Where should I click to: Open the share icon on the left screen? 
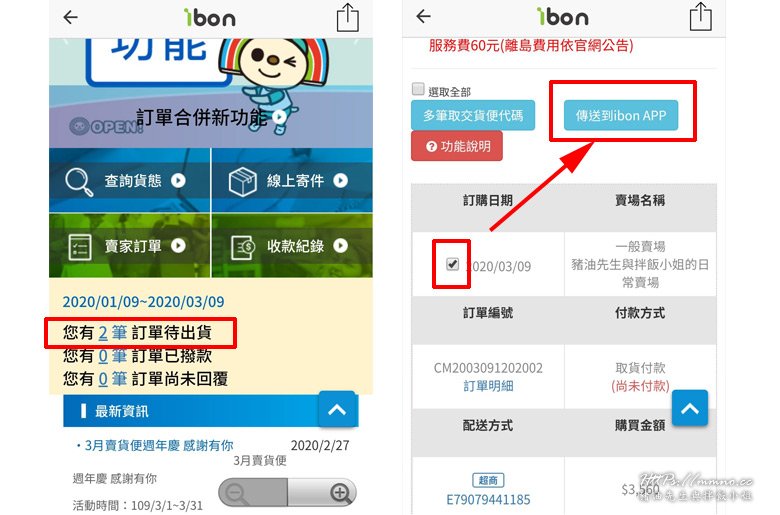tap(348, 18)
